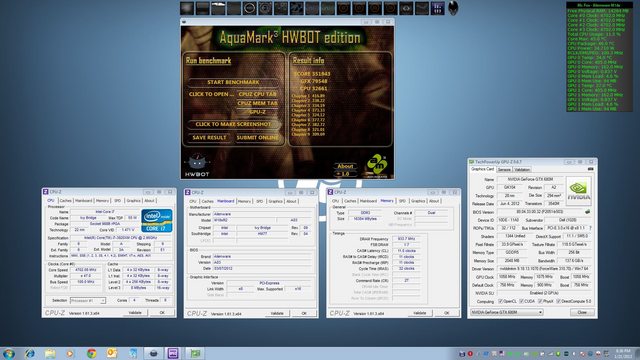Click SAVE RESULT in AquaMark
This screenshot has width=640, height=360.
pos(209,138)
